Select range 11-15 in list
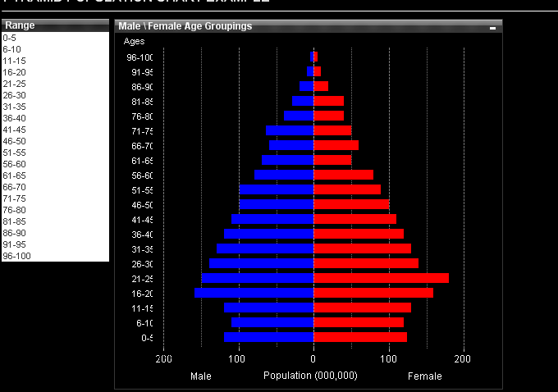 pyautogui.click(x=55, y=61)
